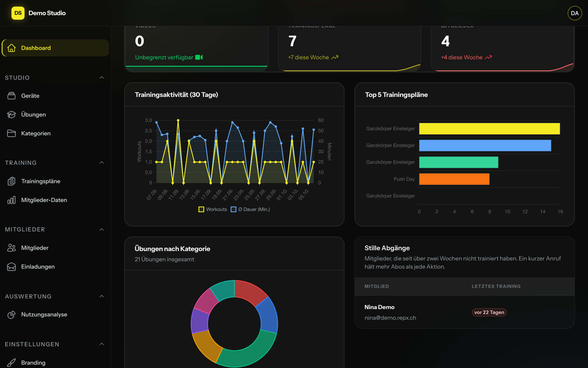Collapse the MITGLIEDER sidebar section

tap(102, 230)
